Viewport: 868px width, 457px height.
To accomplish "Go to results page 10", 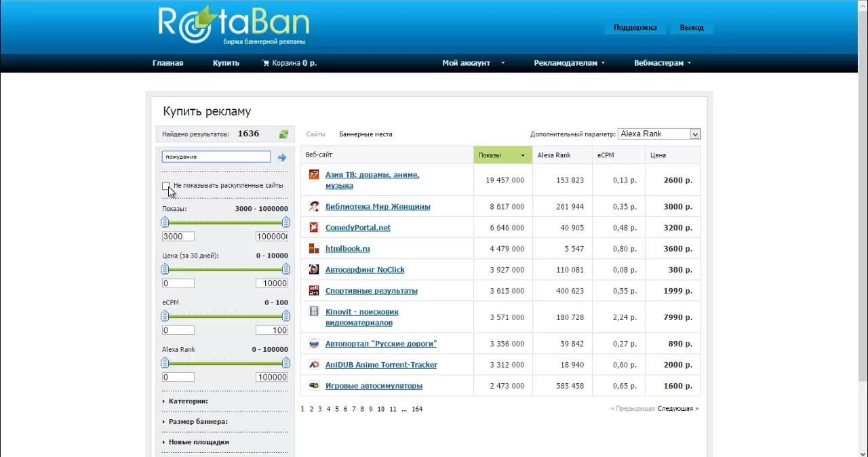I will [x=381, y=409].
